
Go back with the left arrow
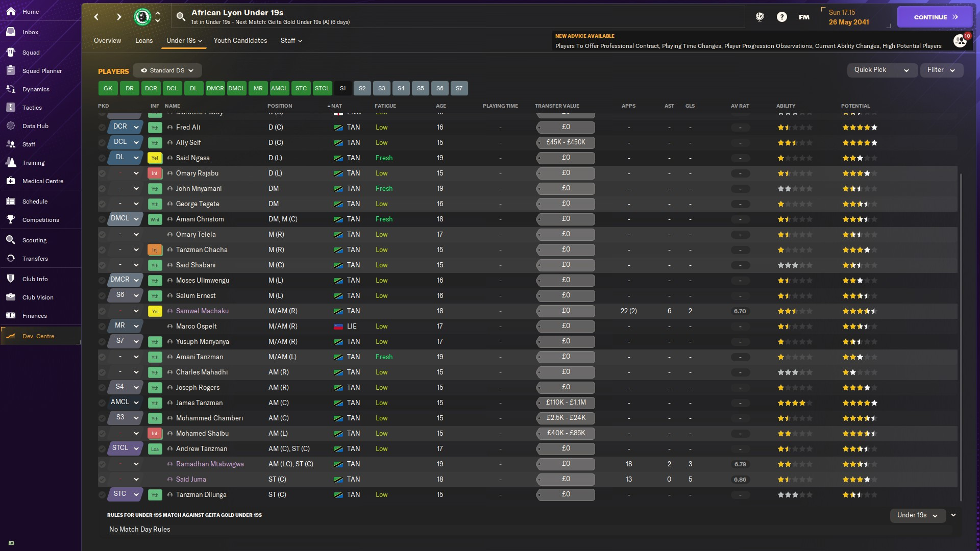pos(96,17)
